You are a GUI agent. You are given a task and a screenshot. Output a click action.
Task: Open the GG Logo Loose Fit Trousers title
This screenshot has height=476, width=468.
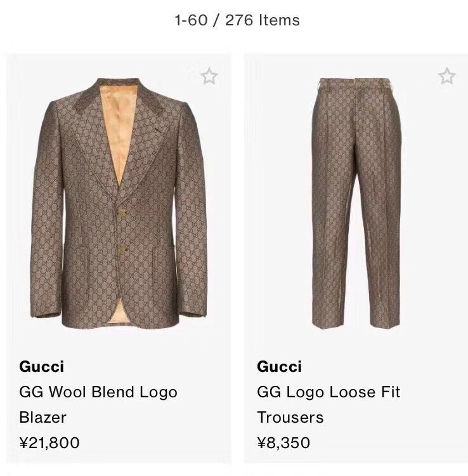pyautogui.click(x=328, y=392)
